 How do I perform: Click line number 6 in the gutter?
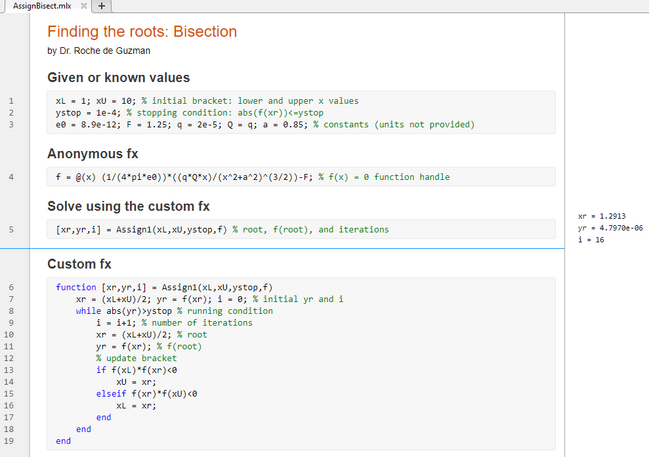pos(10,287)
